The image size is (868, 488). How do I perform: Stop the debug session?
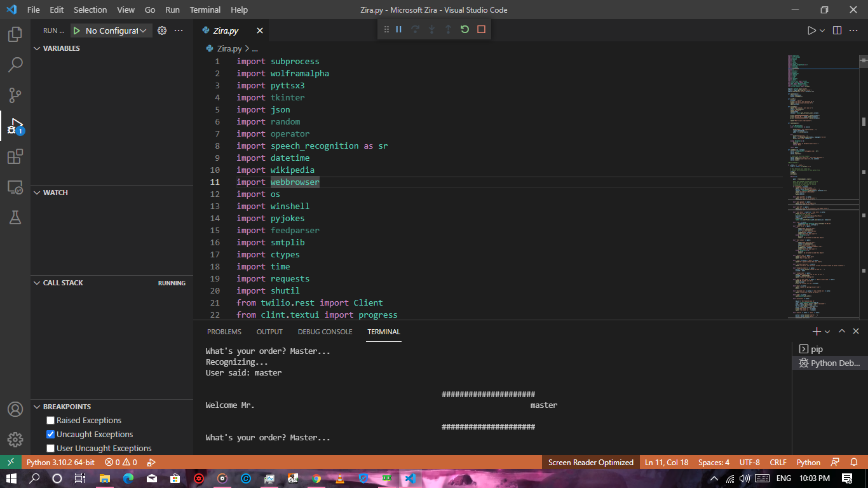[481, 29]
